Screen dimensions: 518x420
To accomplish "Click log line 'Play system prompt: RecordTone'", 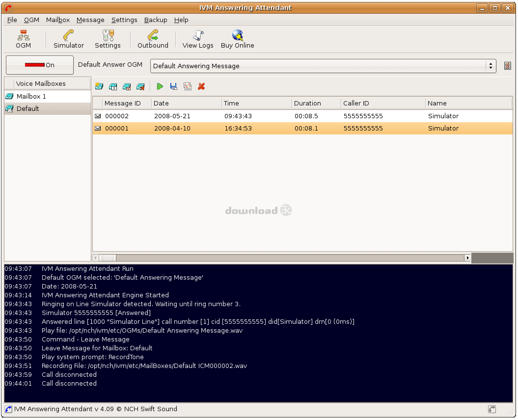I will click(92, 357).
